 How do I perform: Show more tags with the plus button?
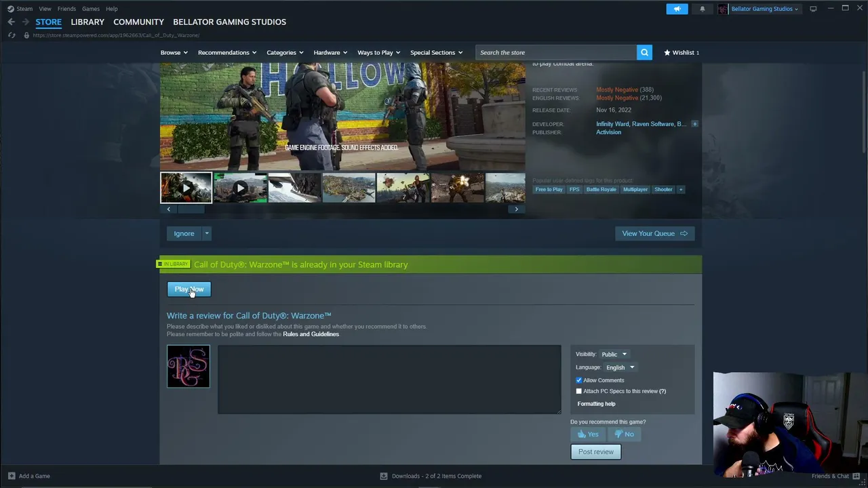pos(681,190)
